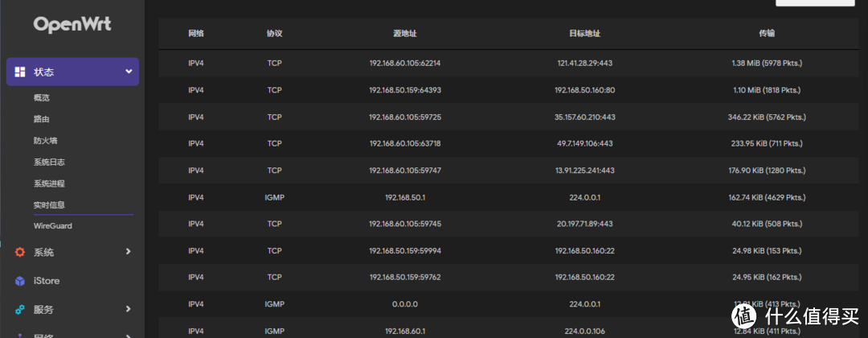The image size is (868, 338).
Task: Click the iStore cube icon
Action: (20, 281)
